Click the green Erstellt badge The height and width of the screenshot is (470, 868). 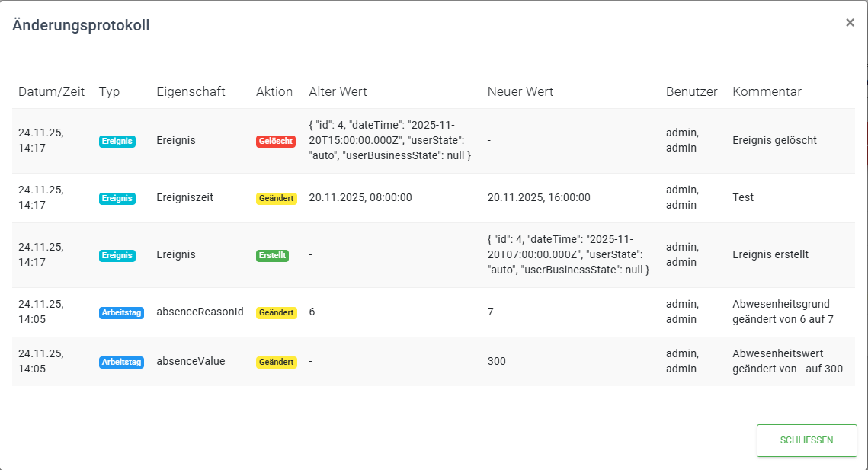click(x=272, y=255)
